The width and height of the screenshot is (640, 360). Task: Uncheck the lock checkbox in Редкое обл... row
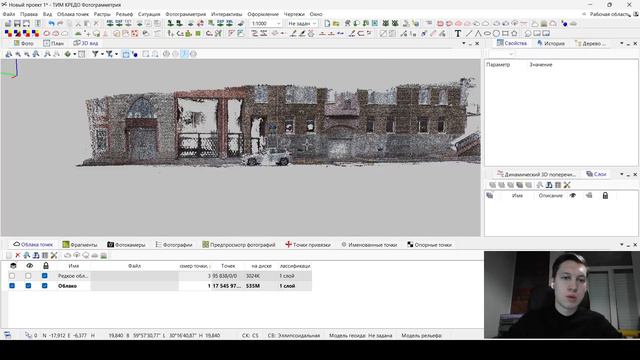44,276
